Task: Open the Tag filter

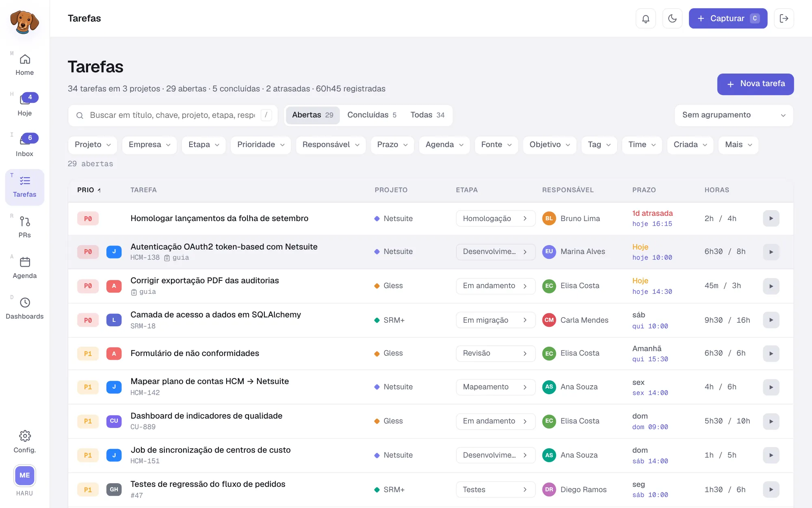Action: point(599,145)
